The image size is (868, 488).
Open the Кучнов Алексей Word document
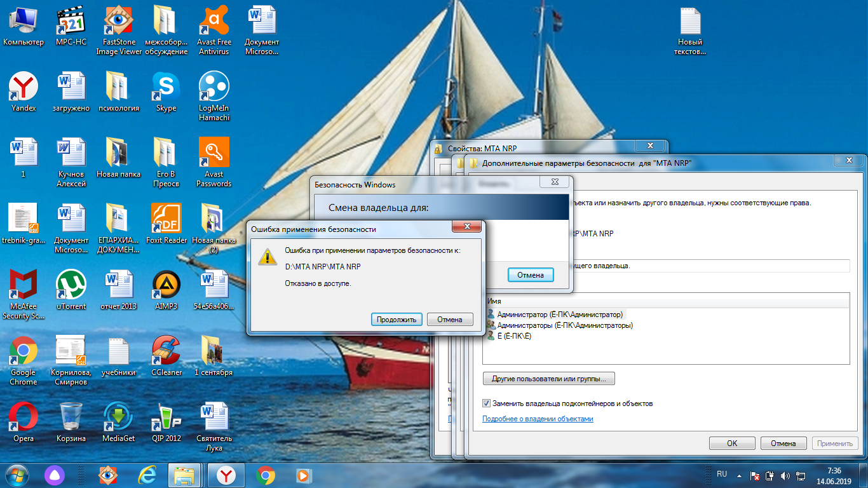[x=71, y=163]
